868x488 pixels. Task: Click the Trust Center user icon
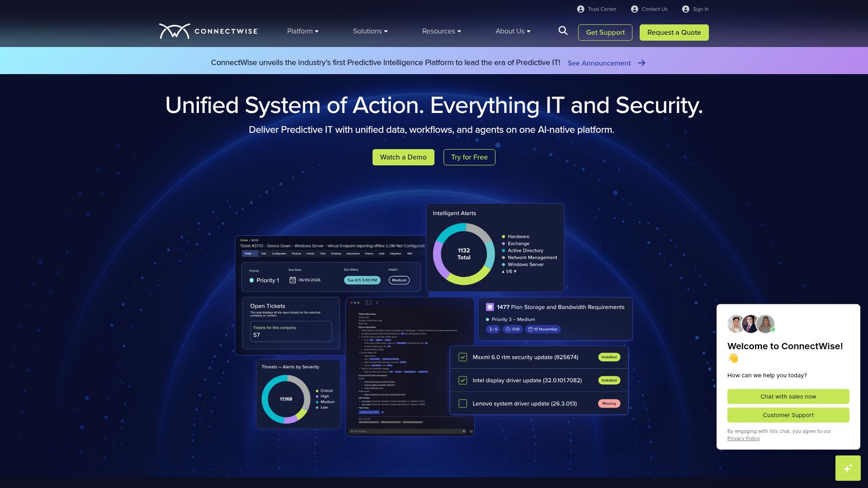(581, 9)
